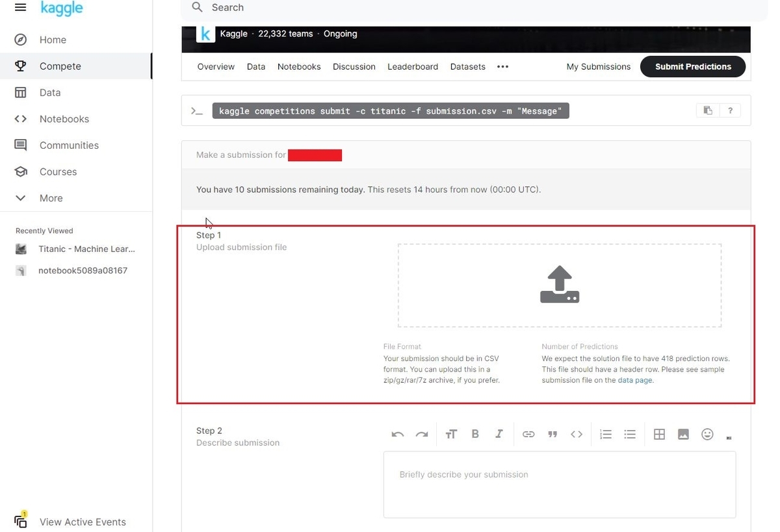Click the redo icon in editor toolbar
The image size is (780, 532).
[x=422, y=435]
